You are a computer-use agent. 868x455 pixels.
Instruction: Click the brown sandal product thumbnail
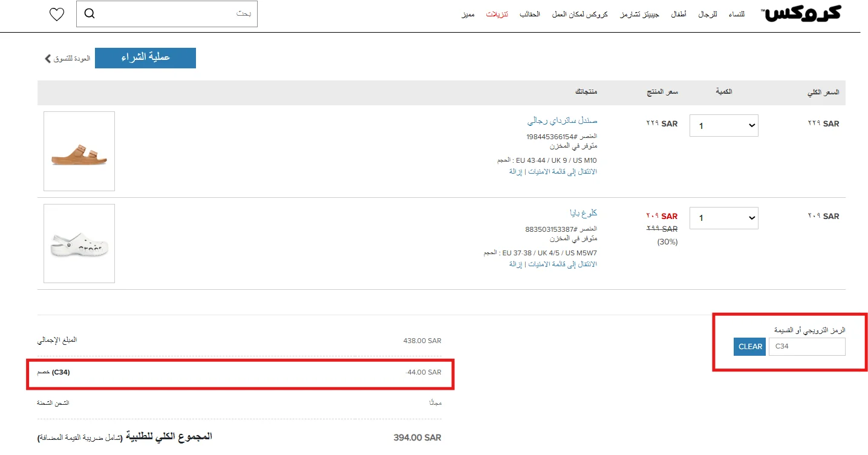point(79,151)
